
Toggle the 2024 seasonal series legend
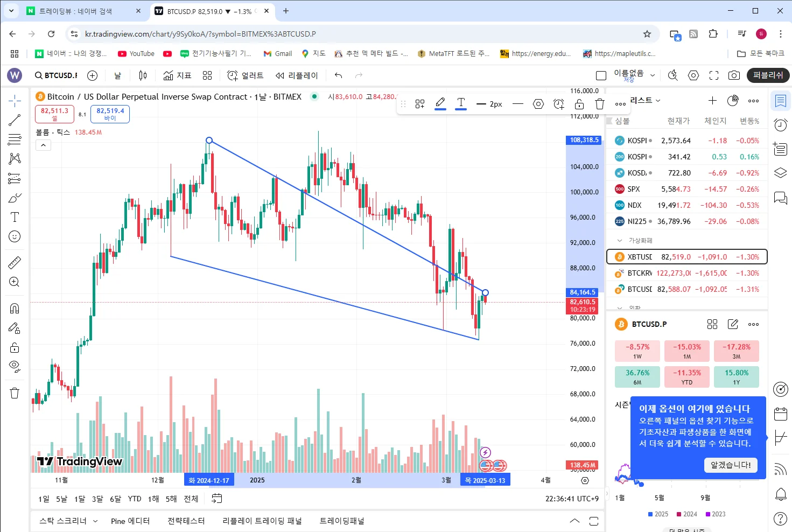click(687, 514)
